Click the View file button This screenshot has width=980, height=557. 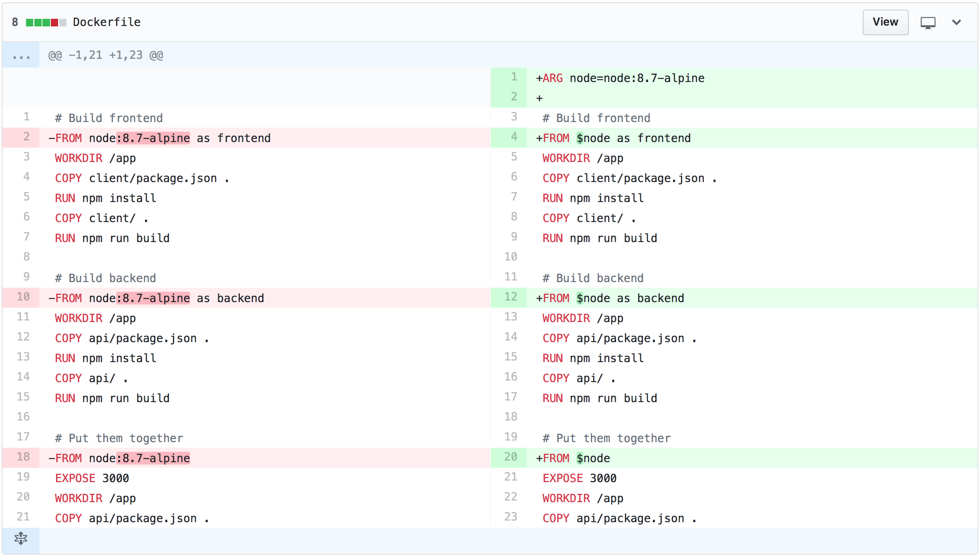coord(885,22)
